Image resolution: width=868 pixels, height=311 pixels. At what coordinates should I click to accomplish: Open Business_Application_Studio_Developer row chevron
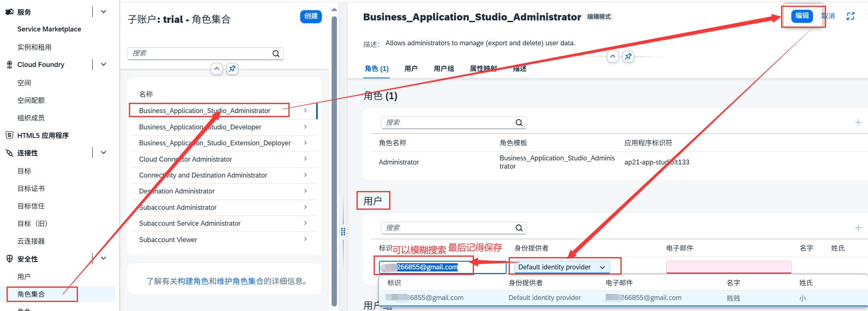306,127
